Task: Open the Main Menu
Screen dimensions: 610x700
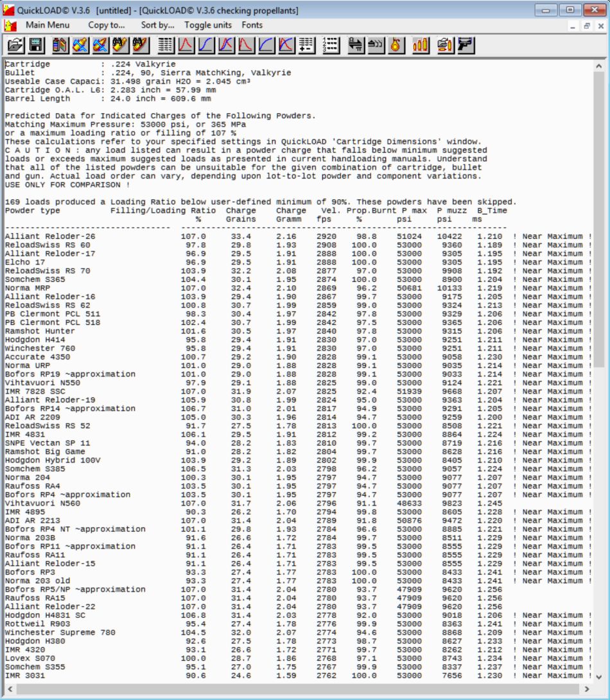Action: coord(48,25)
